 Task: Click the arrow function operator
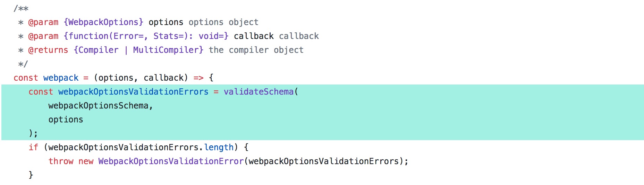[198, 78]
